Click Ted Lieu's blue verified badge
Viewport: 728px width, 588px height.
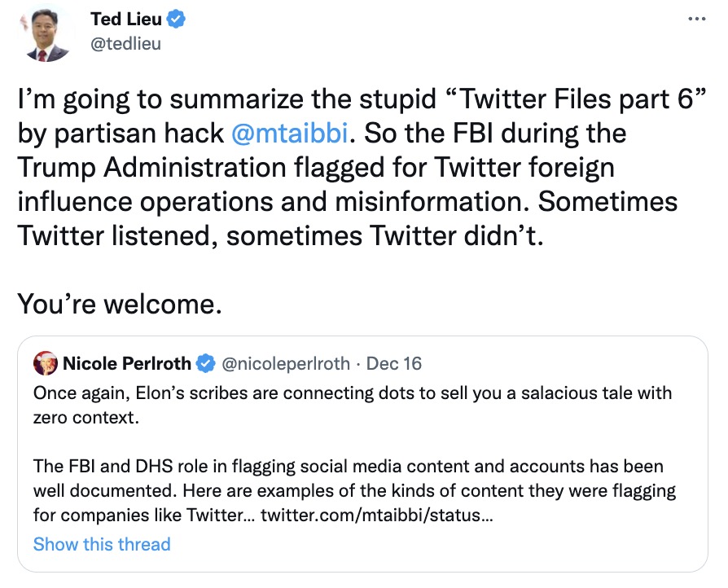click(x=176, y=19)
